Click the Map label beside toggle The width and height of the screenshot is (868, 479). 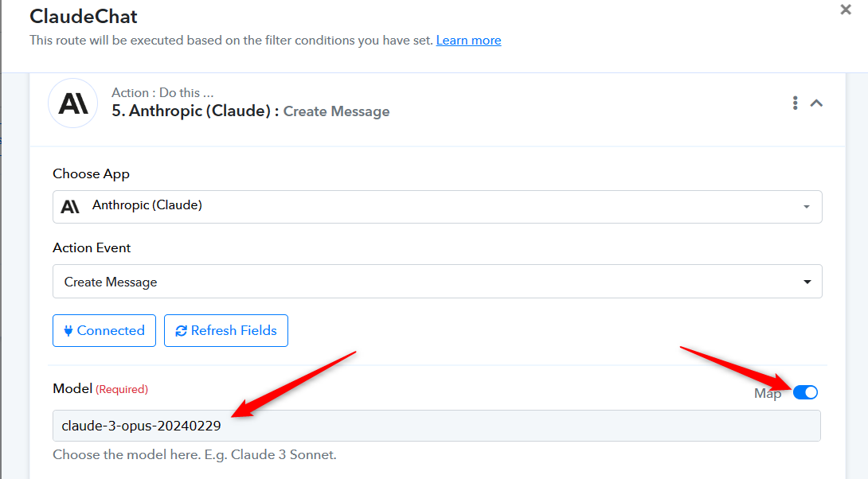[768, 393]
